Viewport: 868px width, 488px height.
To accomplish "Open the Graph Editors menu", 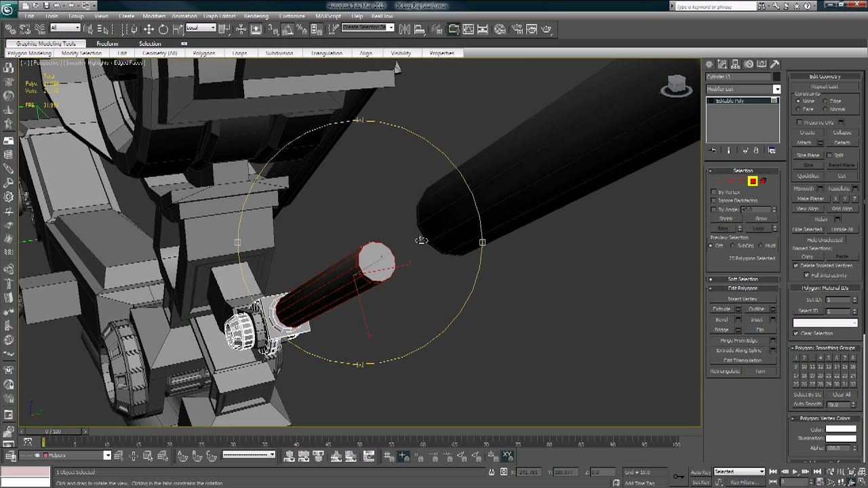I will click(x=219, y=16).
